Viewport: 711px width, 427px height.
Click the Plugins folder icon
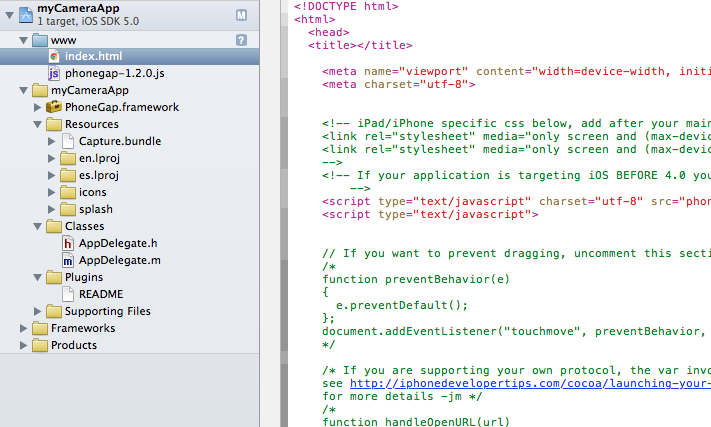(54, 277)
